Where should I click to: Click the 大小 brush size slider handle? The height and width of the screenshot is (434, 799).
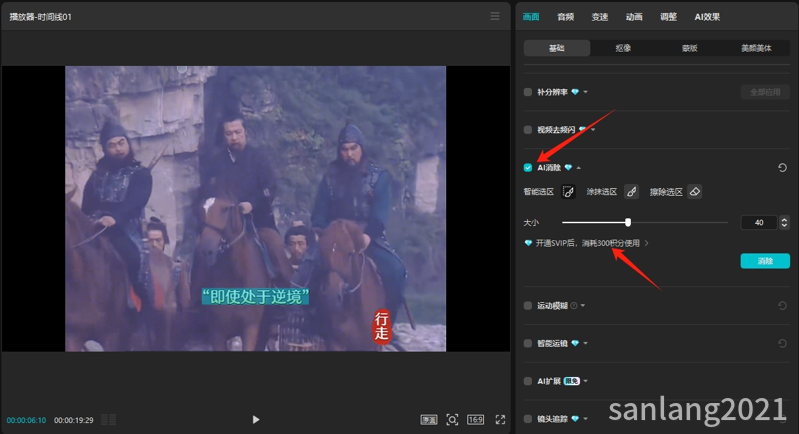(x=628, y=222)
